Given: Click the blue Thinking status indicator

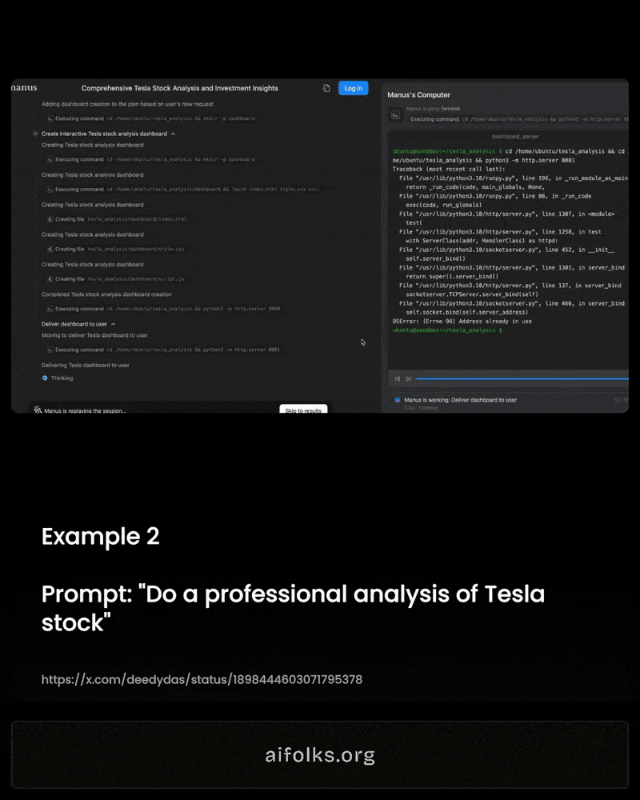Looking at the screenshot, I should coord(44,378).
